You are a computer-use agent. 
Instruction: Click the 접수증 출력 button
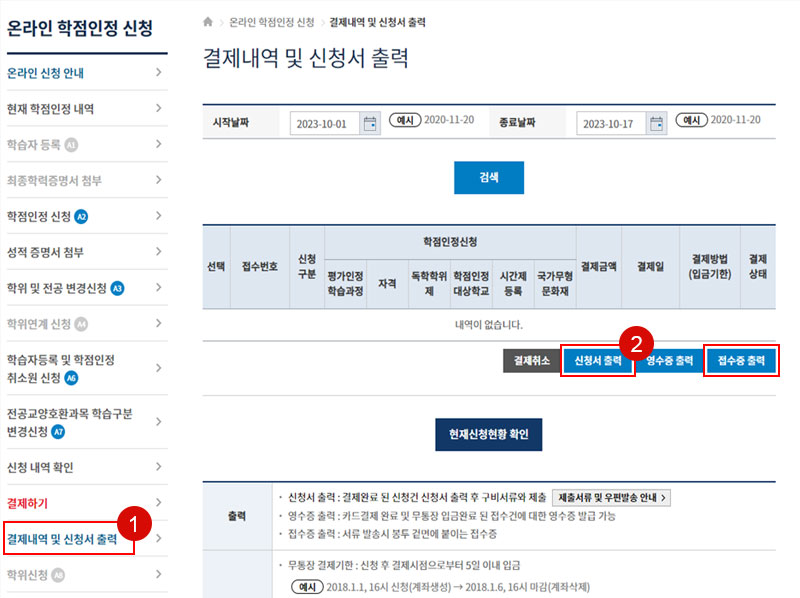point(741,361)
